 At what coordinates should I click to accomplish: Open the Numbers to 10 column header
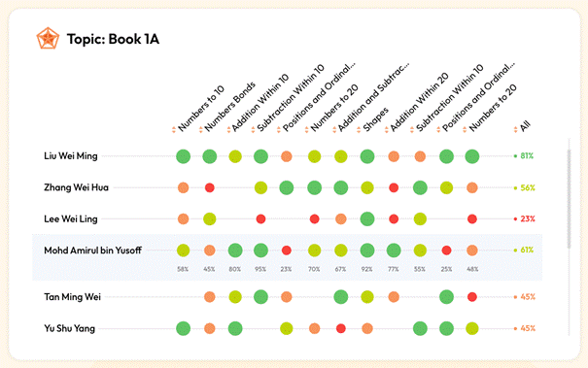[201, 109]
